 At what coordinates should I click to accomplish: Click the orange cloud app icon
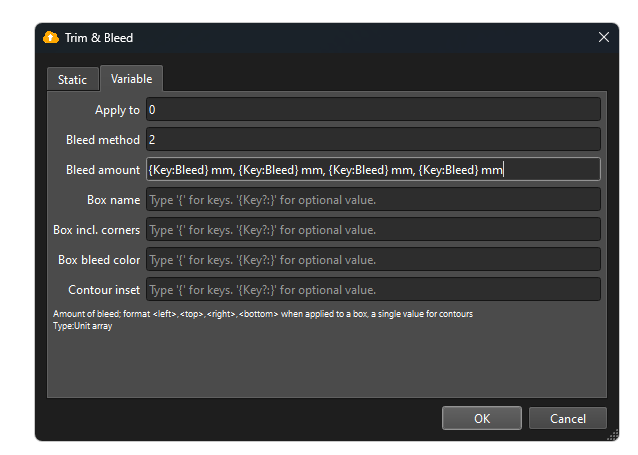pos(51,37)
